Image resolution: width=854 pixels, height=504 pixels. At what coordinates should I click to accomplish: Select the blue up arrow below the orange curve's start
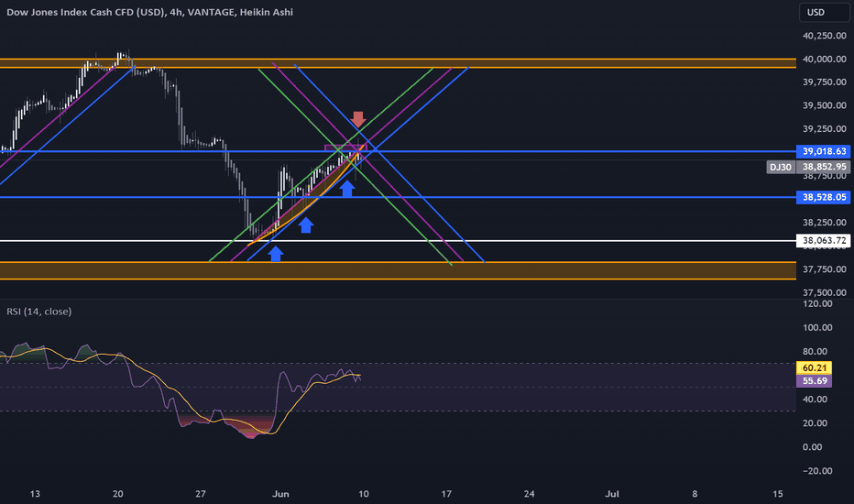pyautogui.click(x=276, y=253)
